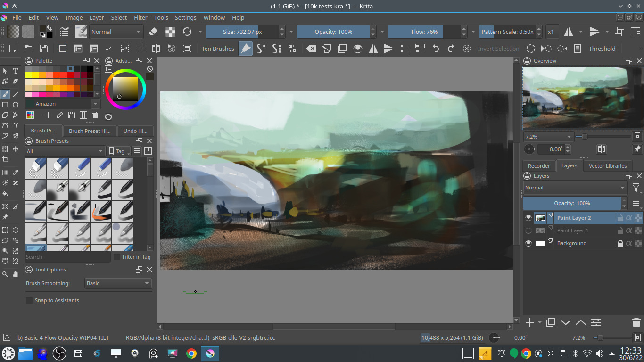Expand the dropdown arrow after Size slider

291,32
